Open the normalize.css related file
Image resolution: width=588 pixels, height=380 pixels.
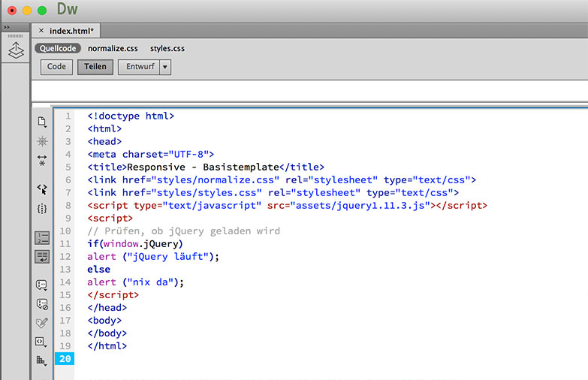click(x=113, y=49)
